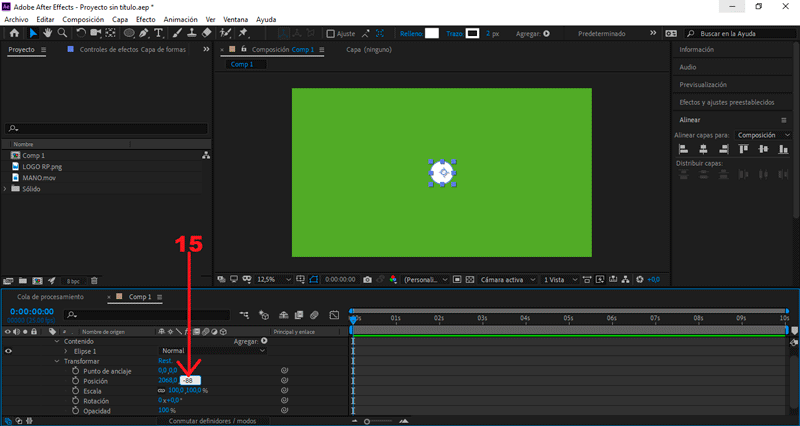Toggle stopwatch for Rotación
Viewport: 800px width, 426px height.
tap(76, 401)
